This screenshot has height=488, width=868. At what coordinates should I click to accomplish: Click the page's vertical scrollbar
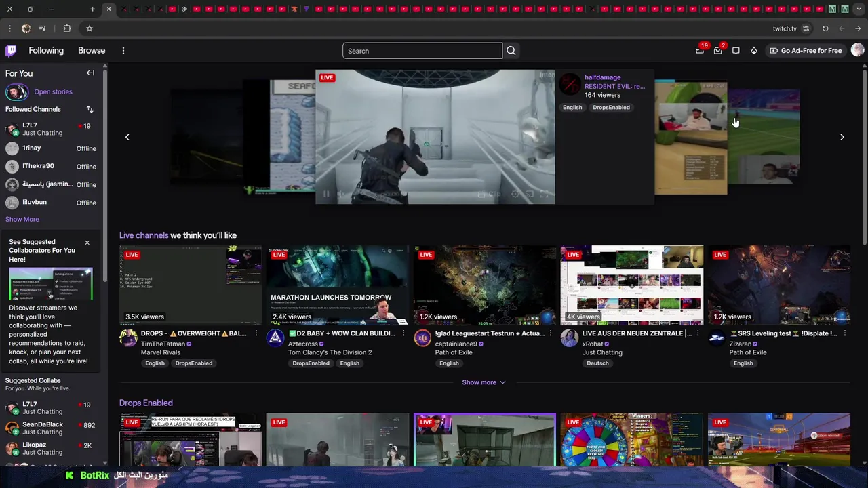coord(864,156)
